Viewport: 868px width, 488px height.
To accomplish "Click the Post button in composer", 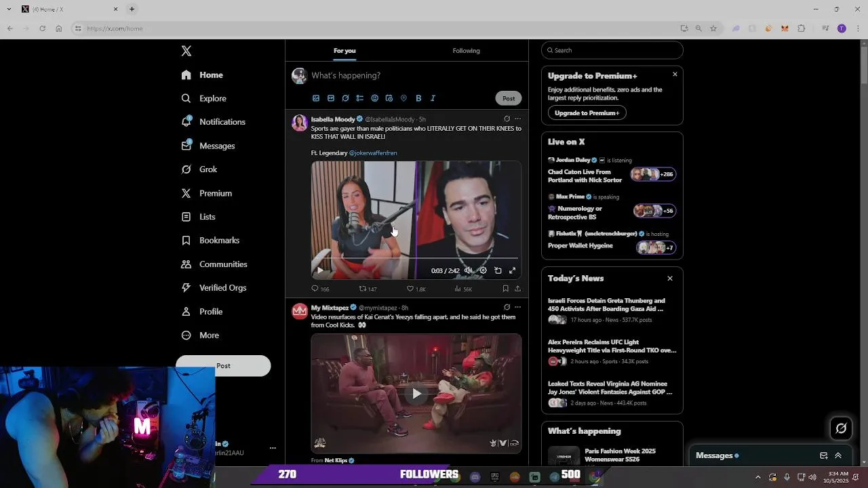I will [509, 98].
